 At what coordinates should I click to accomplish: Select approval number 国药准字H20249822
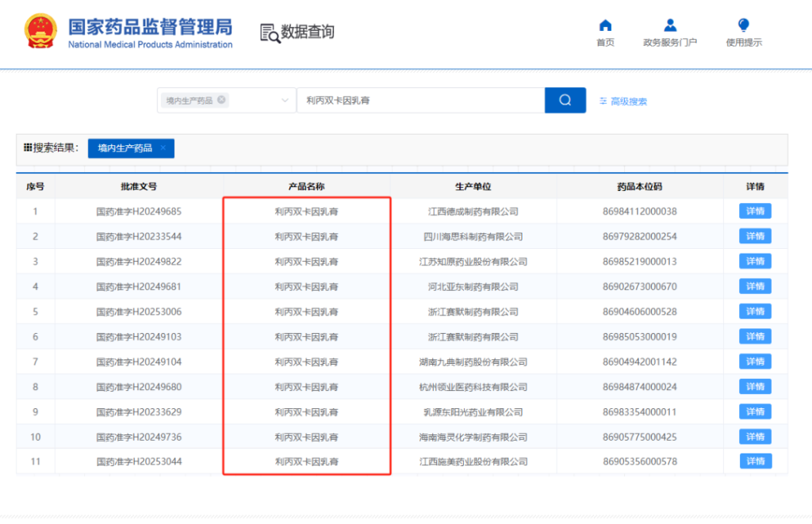[x=139, y=262]
